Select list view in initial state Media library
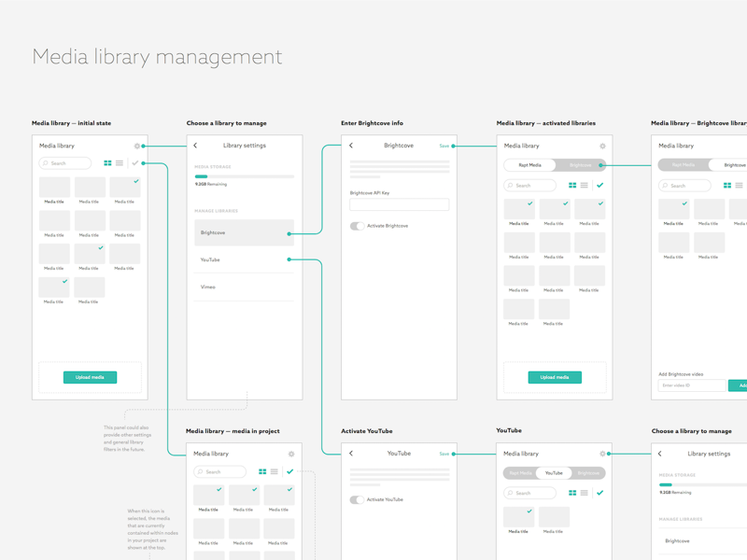Viewport: 747px width, 560px height. pyautogui.click(x=120, y=163)
